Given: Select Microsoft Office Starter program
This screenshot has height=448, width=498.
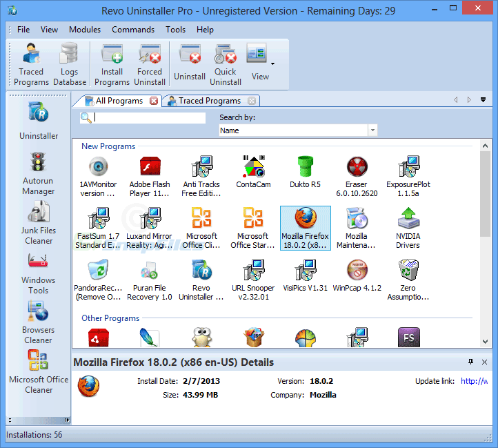Looking at the screenshot, I should (253, 228).
